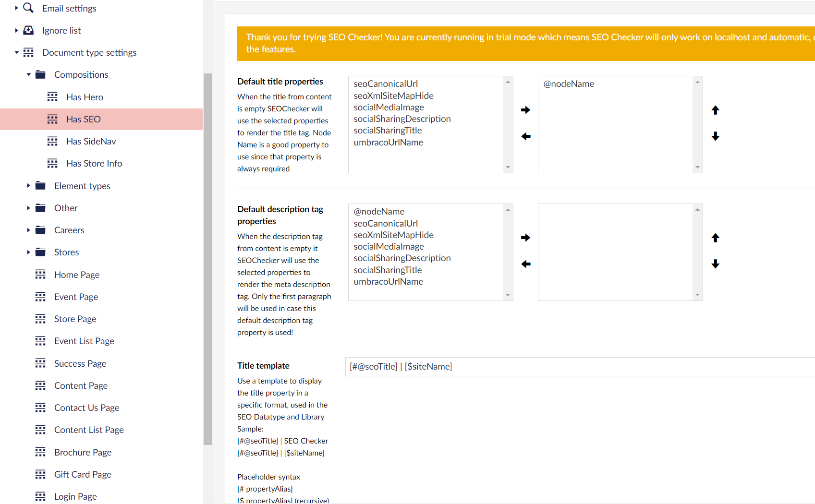Add description property with right arrow
Screen dimensions: 815x504
(526, 238)
